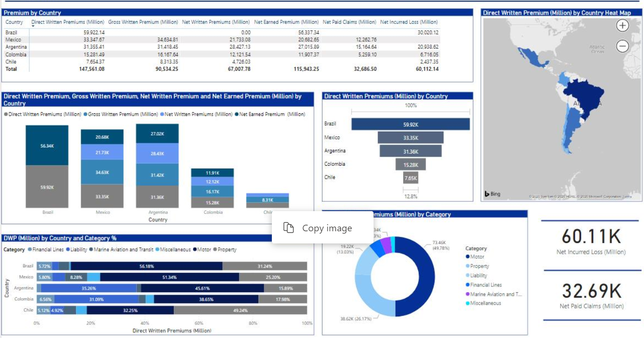Toggle the Property legend in DWP category chart
This screenshot has height=338, width=644.
coord(226,250)
